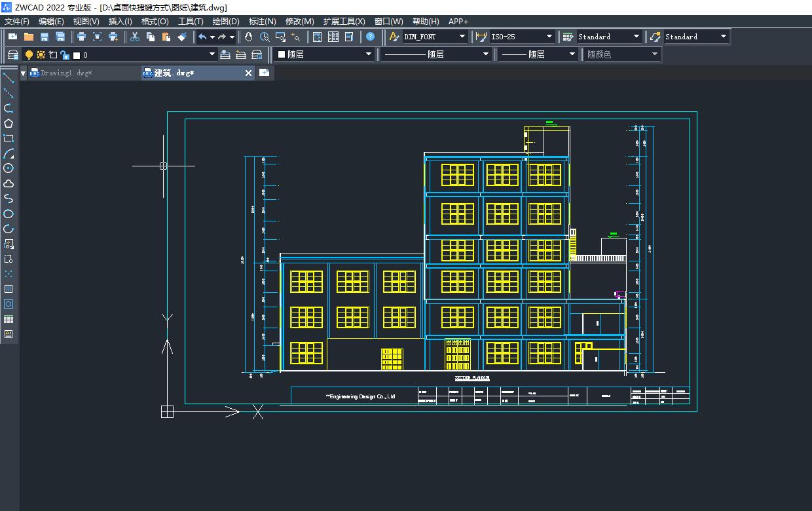Image resolution: width=812 pixels, height=511 pixels.
Task: Select the Line drawing tool
Action: (x=9, y=78)
